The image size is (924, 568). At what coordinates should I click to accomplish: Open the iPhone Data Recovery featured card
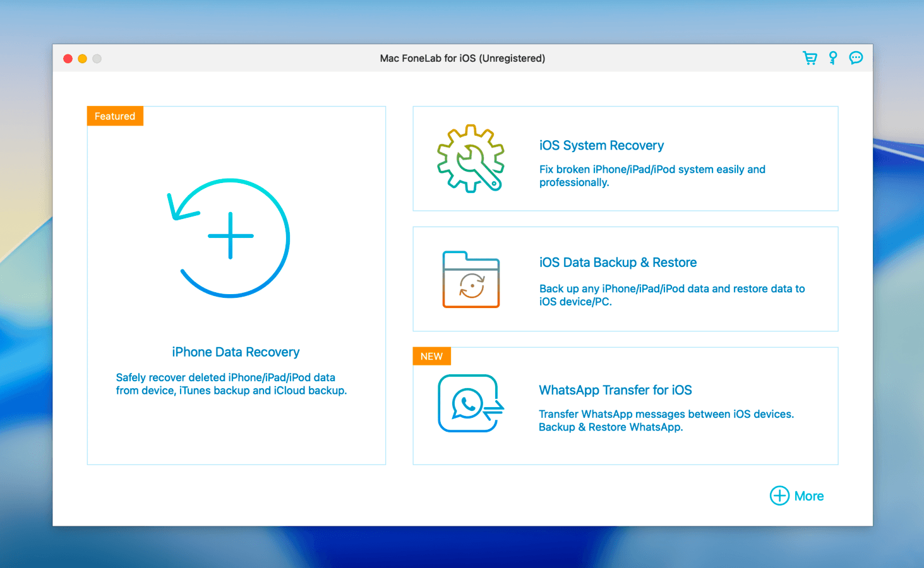point(236,285)
